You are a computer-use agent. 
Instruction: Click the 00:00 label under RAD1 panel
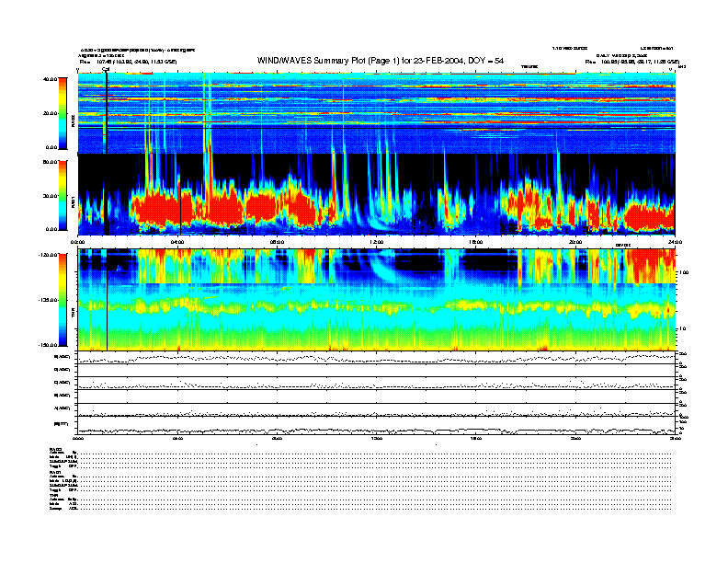click(x=79, y=242)
